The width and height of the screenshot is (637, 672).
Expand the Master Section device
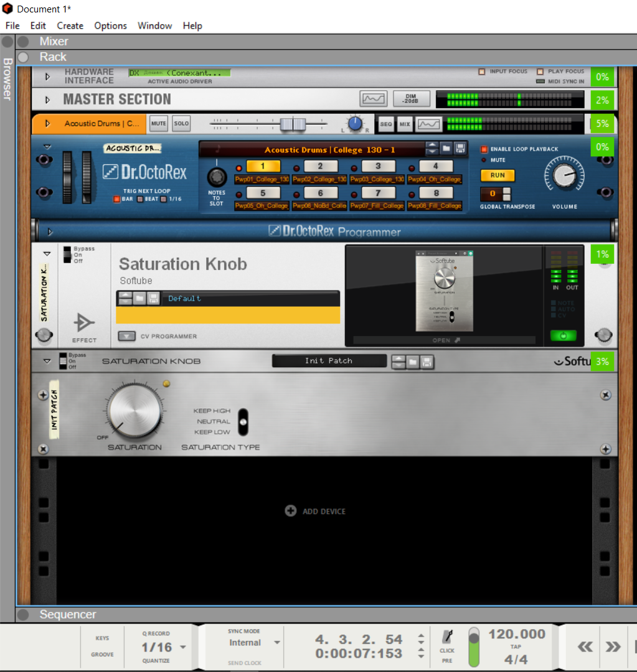(x=47, y=100)
